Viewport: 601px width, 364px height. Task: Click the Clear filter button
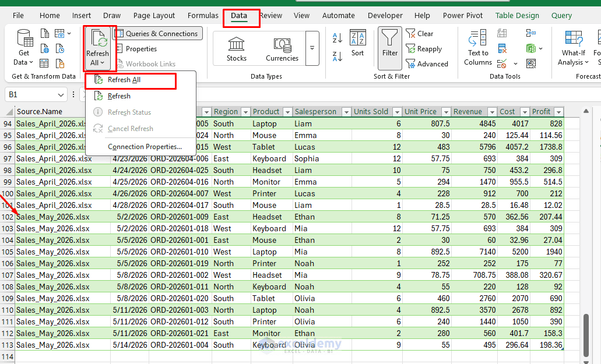[x=420, y=34]
